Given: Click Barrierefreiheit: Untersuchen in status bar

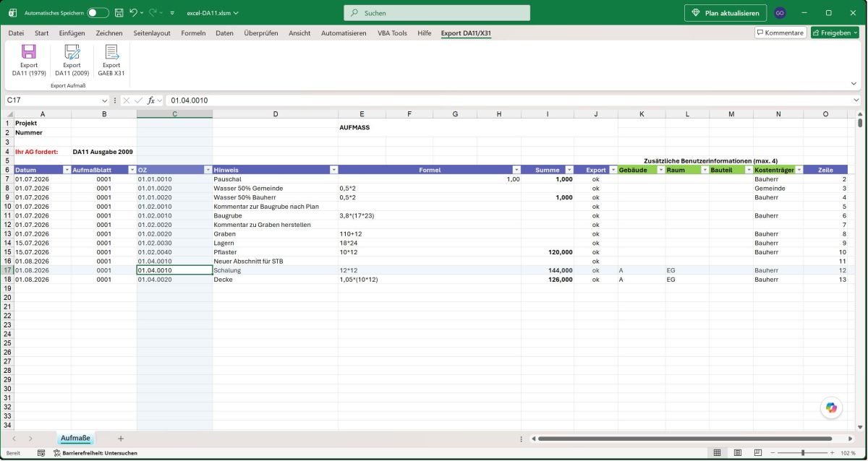Looking at the screenshot, I should [95, 453].
